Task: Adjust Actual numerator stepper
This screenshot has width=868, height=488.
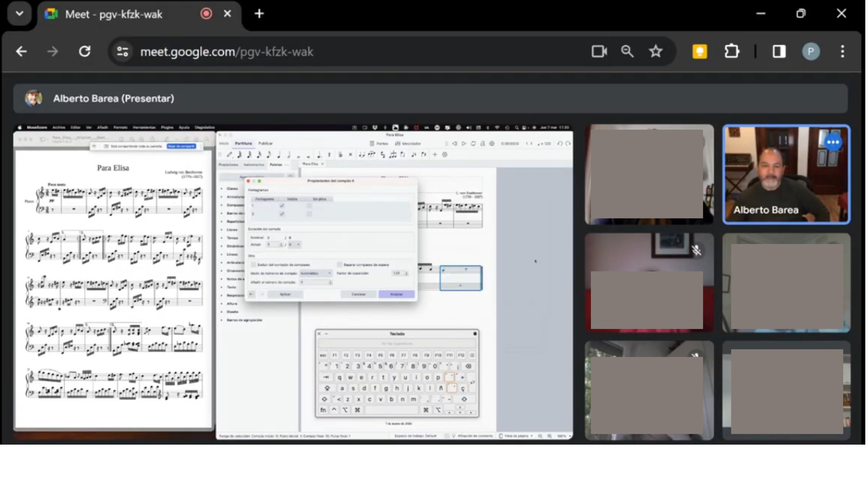Action: [281, 245]
